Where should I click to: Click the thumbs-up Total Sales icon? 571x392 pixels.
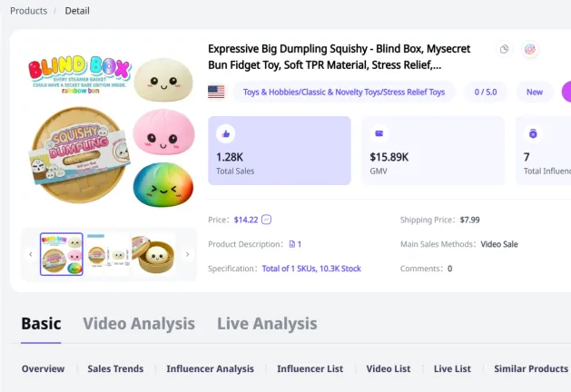coord(225,134)
